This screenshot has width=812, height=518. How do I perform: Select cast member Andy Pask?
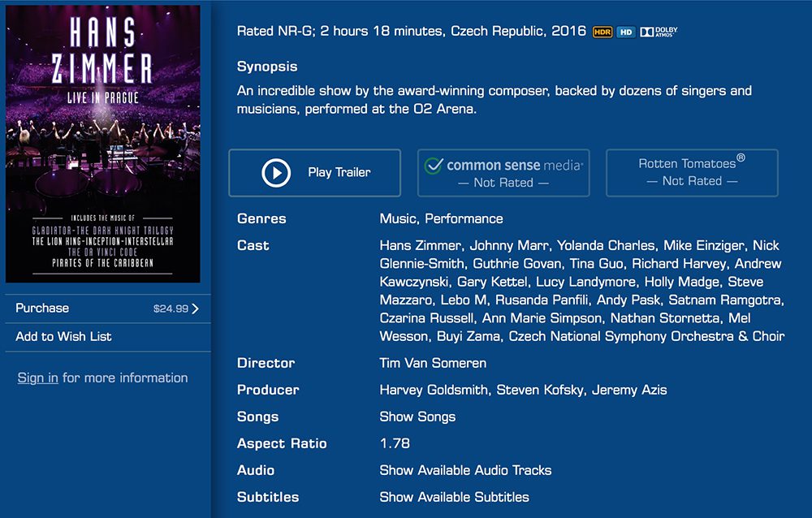pyautogui.click(x=628, y=300)
